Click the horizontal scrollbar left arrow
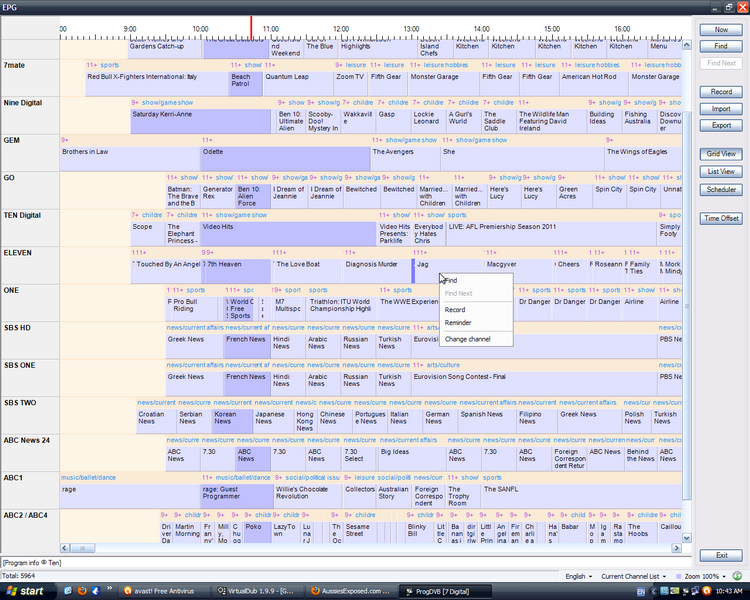 click(x=66, y=548)
